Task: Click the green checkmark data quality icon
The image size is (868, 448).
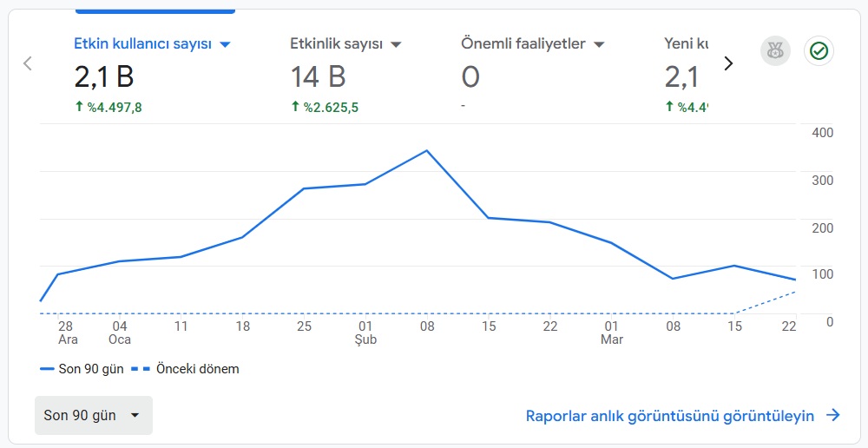Action: tap(819, 51)
